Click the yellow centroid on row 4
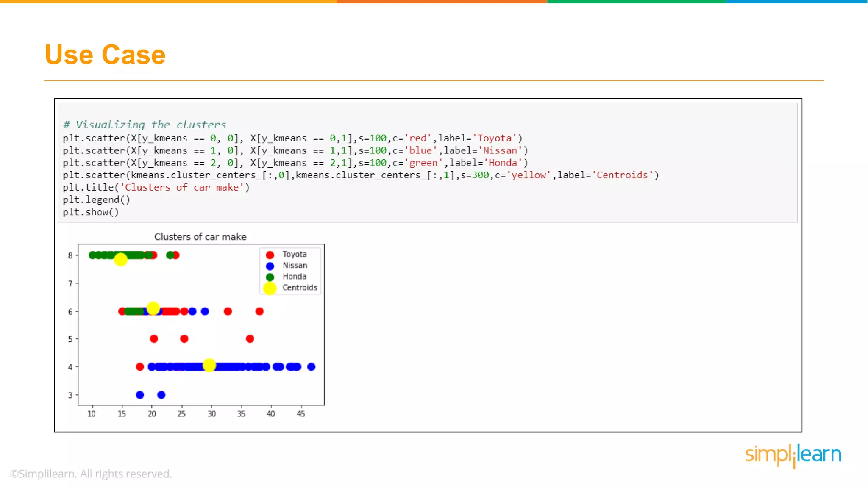This screenshot has height=488, width=868. pos(209,365)
